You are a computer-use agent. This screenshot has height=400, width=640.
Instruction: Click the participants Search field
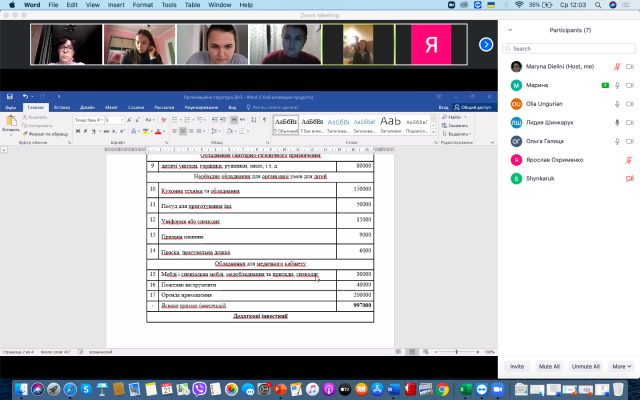click(x=569, y=48)
